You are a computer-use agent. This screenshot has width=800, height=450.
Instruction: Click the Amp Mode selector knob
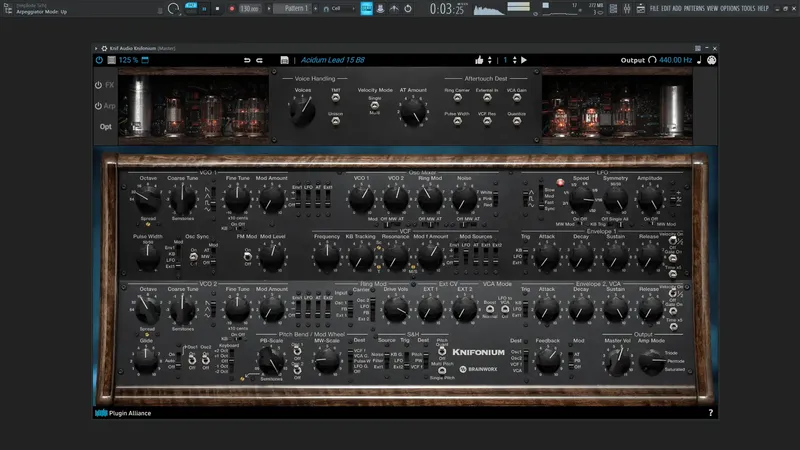click(651, 362)
